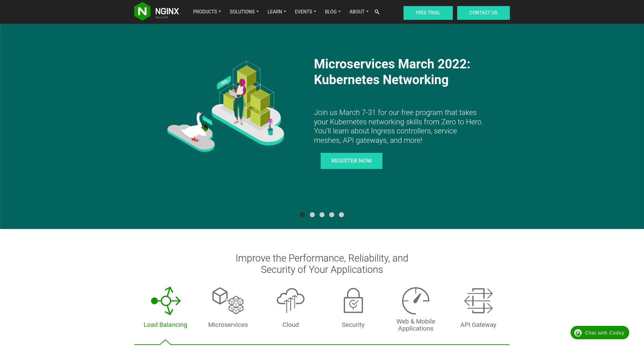Click the NGINX logo in the header
The height and width of the screenshot is (352, 644).
[158, 11]
